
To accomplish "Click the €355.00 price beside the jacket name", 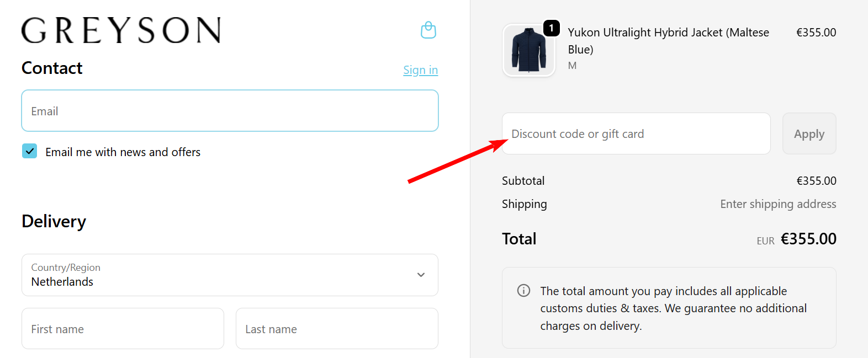I will [816, 32].
